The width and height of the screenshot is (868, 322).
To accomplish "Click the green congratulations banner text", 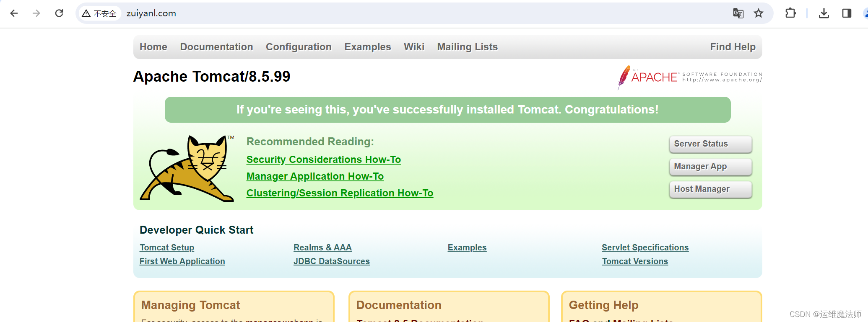I will tap(447, 110).
